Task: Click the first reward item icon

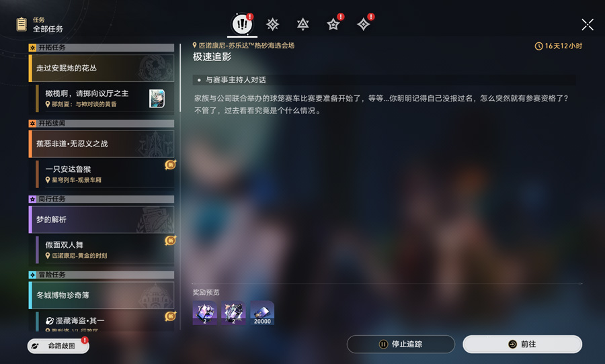Action: [x=204, y=313]
